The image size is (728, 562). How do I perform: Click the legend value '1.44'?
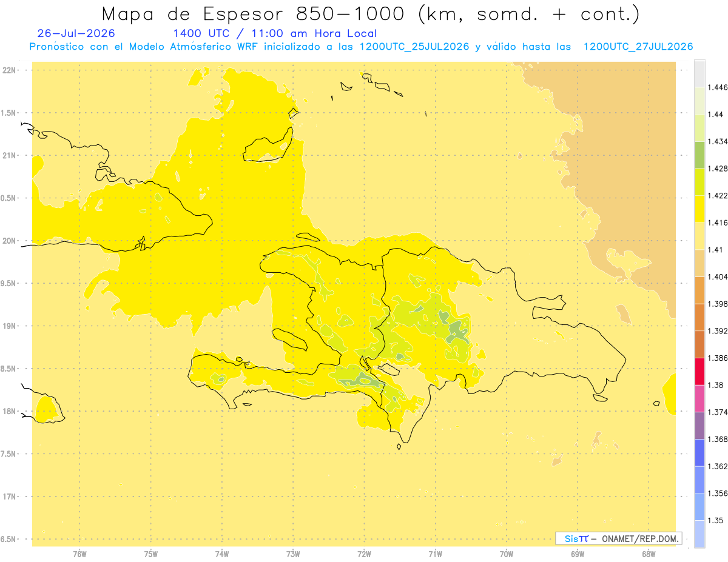(716, 114)
